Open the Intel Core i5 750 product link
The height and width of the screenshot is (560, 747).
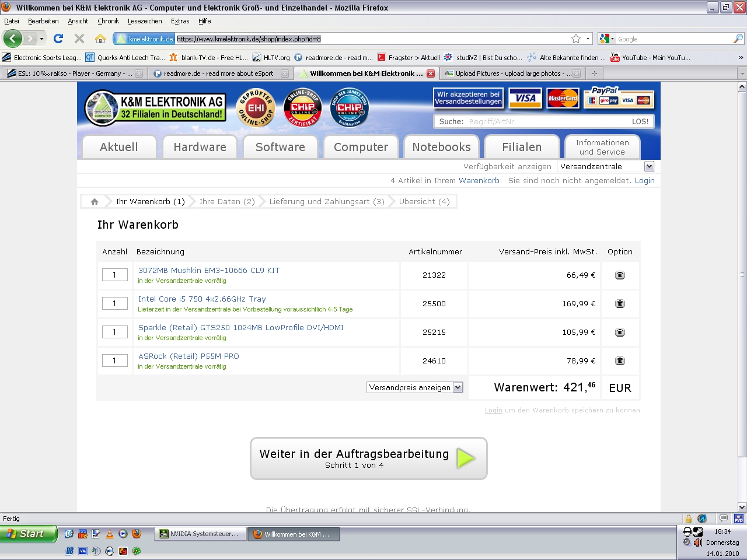[x=202, y=299]
